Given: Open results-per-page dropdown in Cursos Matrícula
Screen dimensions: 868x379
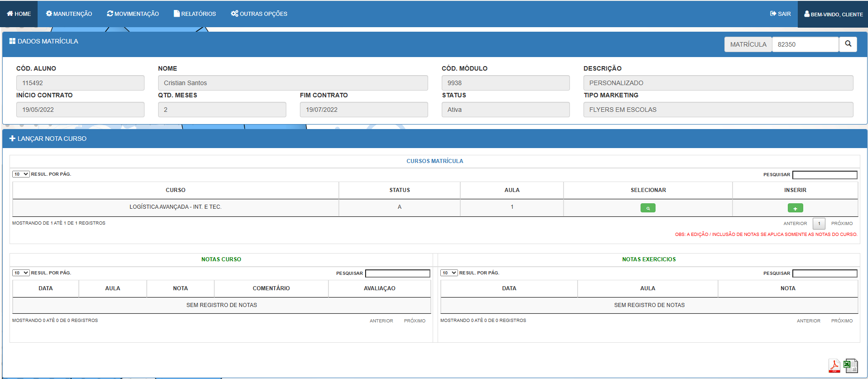Looking at the screenshot, I should 21,174.
